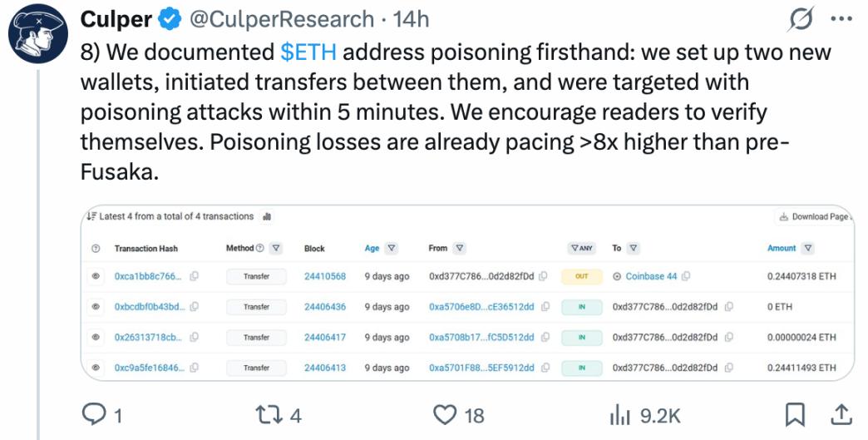The height and width of the screenshot is (440, 868).
Task: Open the Culper profile avatar
Action: coord(37,37)
